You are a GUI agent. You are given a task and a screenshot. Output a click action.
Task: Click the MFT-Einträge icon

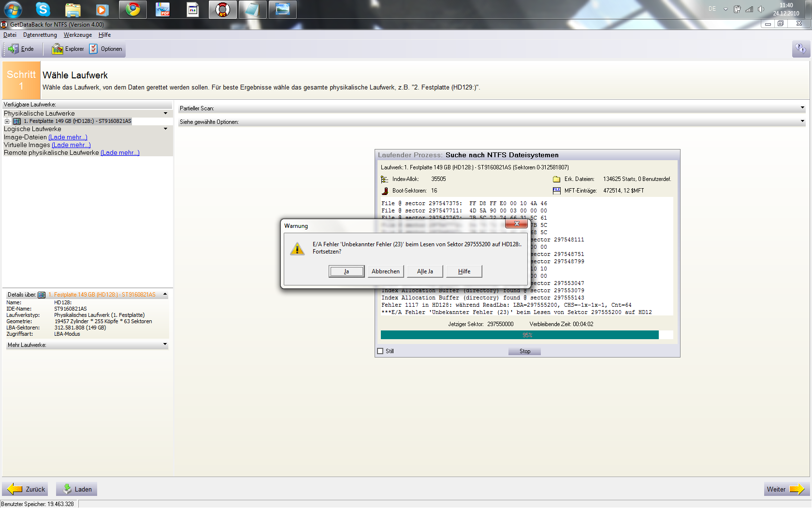(556, 191)
